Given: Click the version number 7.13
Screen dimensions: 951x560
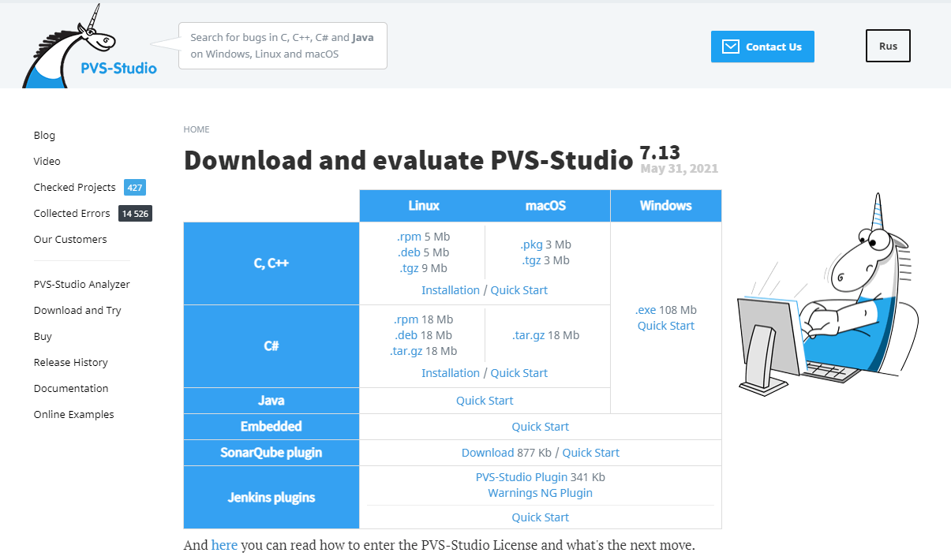Looking at the screenshot, I should click(660, 152).
